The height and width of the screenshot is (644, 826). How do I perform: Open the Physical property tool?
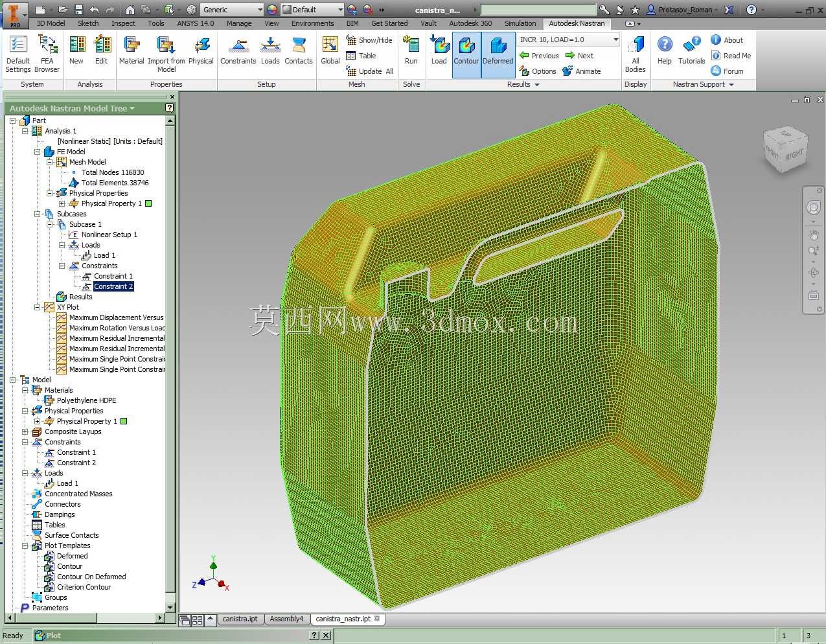(201, 50)
